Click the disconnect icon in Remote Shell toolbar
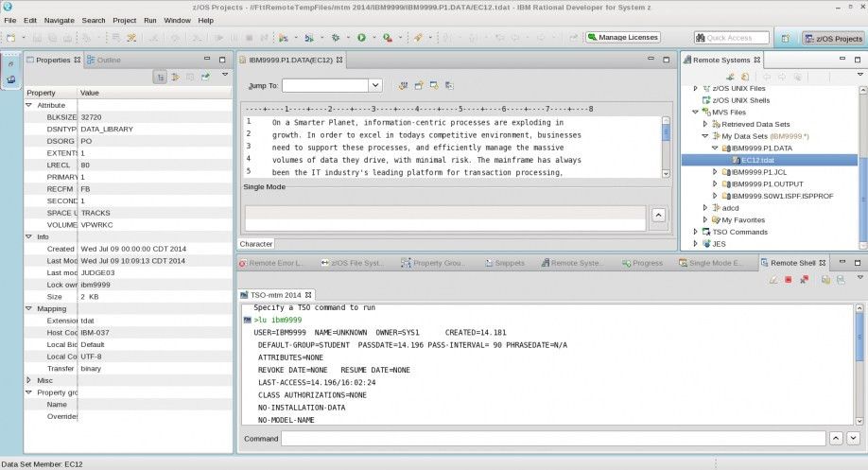 click(x=804, y=280)
